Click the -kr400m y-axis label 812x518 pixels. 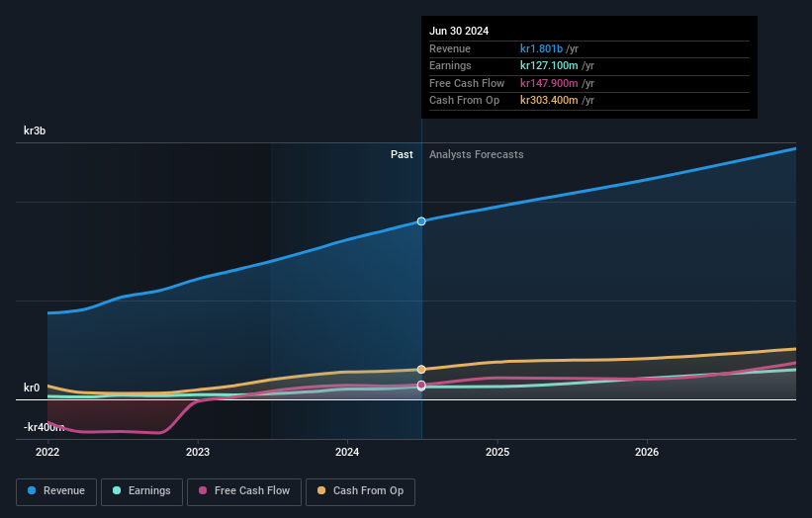tap(45, 427)
